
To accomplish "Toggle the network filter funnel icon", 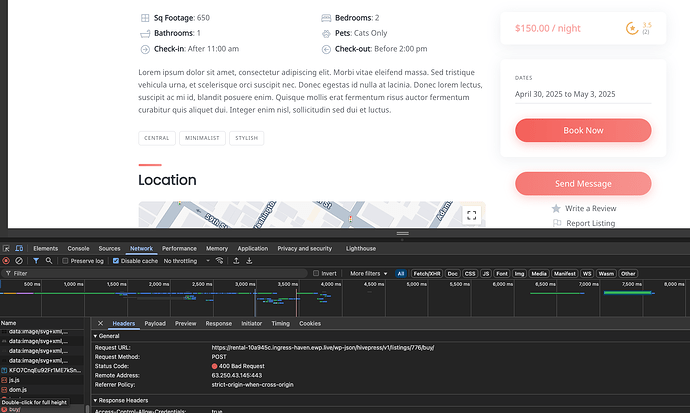I will click(36, 261).
